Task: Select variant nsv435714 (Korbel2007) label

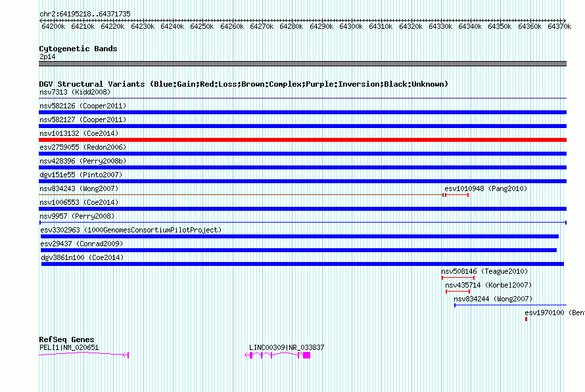Action: 488,285
